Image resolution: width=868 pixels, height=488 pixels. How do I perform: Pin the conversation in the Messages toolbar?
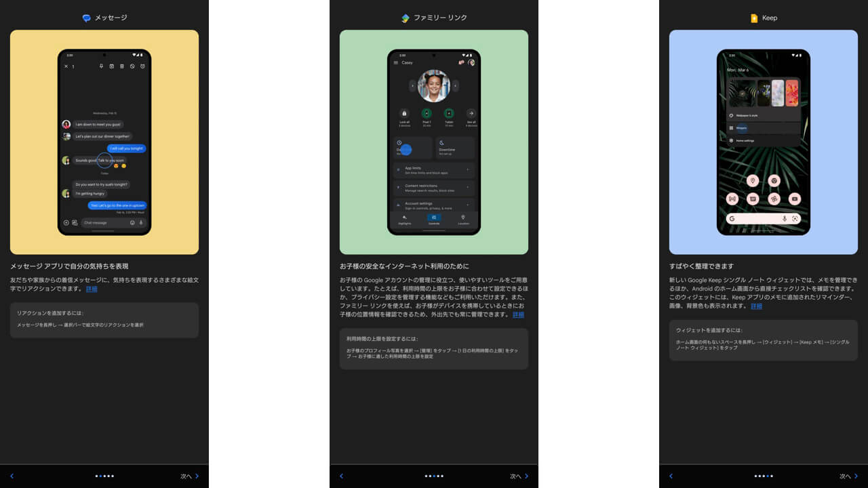pos(101,66)
